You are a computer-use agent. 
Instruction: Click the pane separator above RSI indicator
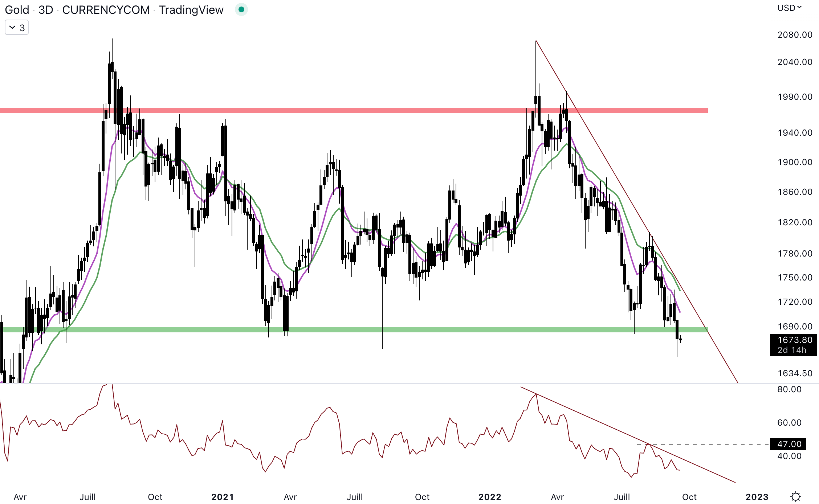[x=363, y=383]
